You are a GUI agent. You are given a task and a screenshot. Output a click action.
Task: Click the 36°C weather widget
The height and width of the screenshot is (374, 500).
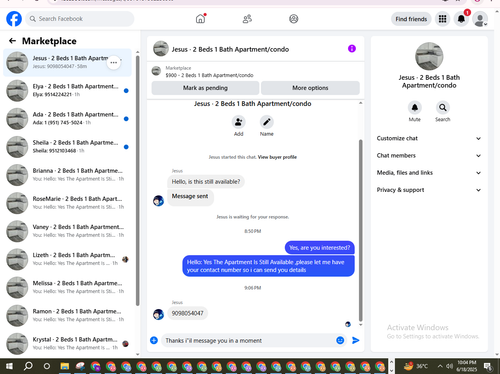[x=416, y=366]
